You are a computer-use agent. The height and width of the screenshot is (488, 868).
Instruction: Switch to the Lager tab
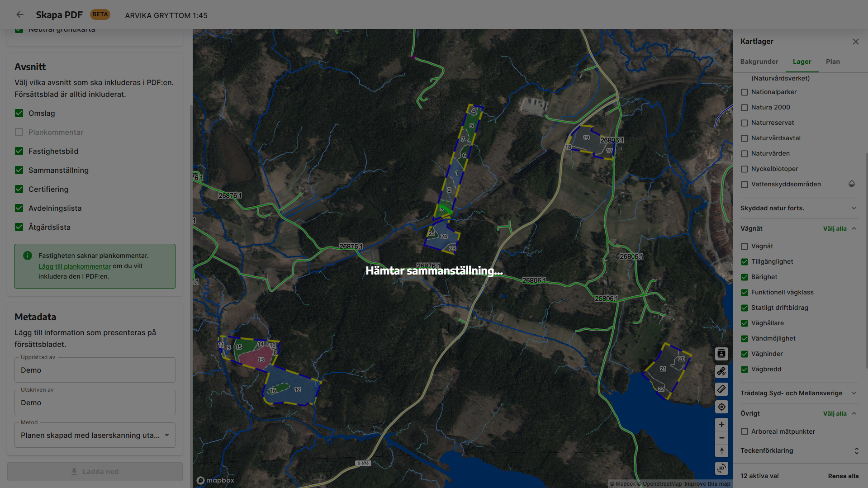pyautogui.click(x=802, y=62)
